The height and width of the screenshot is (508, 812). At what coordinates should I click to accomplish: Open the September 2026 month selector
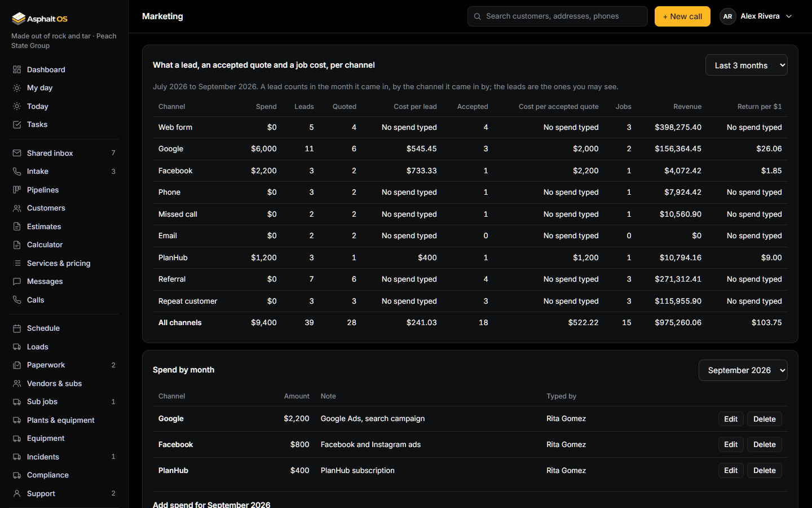[743, 370]
